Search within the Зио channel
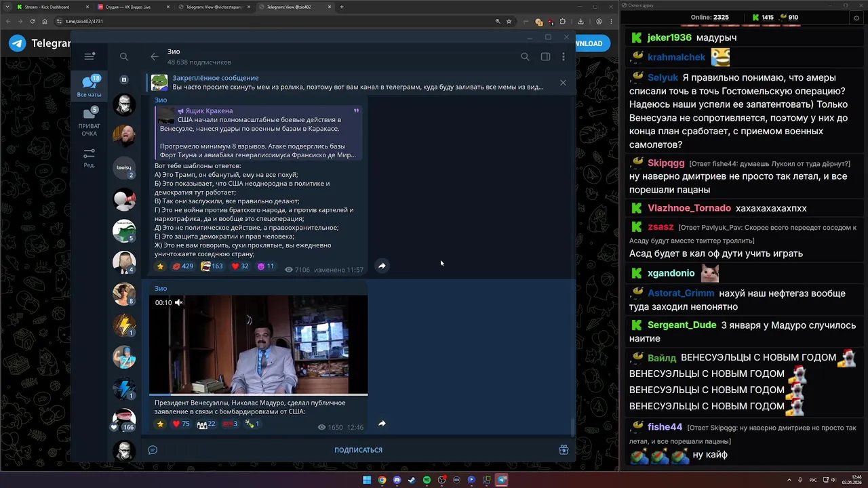Viewport: 868px width, 488px height. pyautogui.click(x=525, y=57)
